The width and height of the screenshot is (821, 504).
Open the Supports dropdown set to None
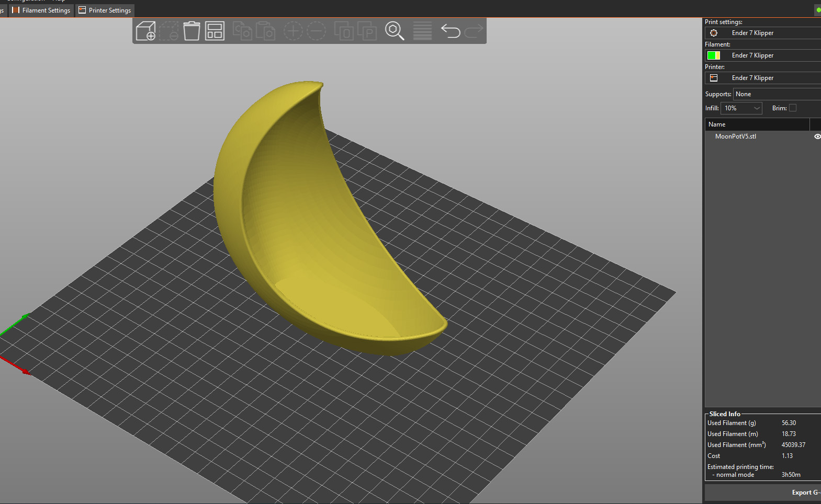[777, 94]
